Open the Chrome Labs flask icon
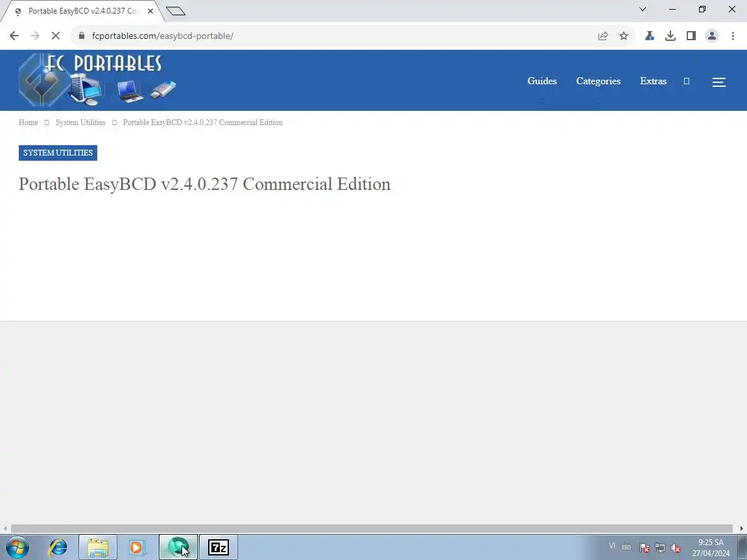This screenshot has height=560, width=747. [649, 36]
